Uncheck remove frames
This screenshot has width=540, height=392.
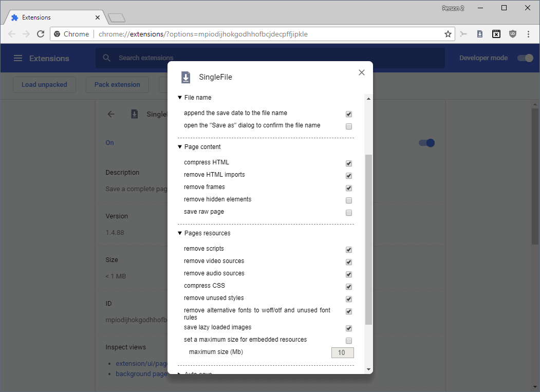pos(348,188)
